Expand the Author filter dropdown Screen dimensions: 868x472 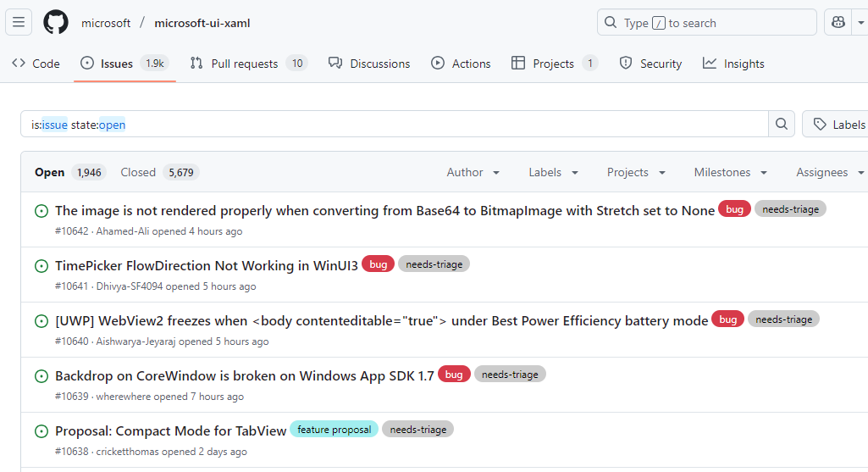[473, 172]
